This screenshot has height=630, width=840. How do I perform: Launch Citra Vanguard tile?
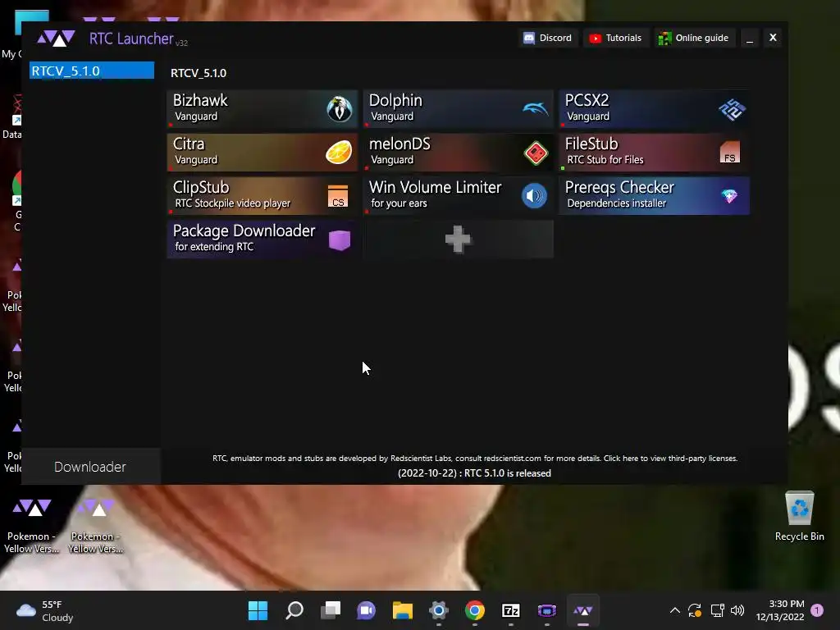262,152
